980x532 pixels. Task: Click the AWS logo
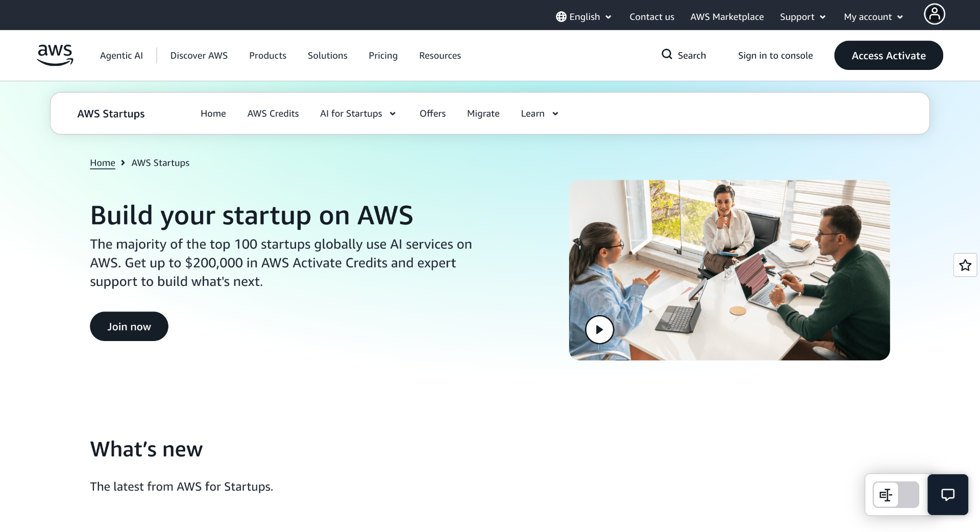tap(55, 55)
